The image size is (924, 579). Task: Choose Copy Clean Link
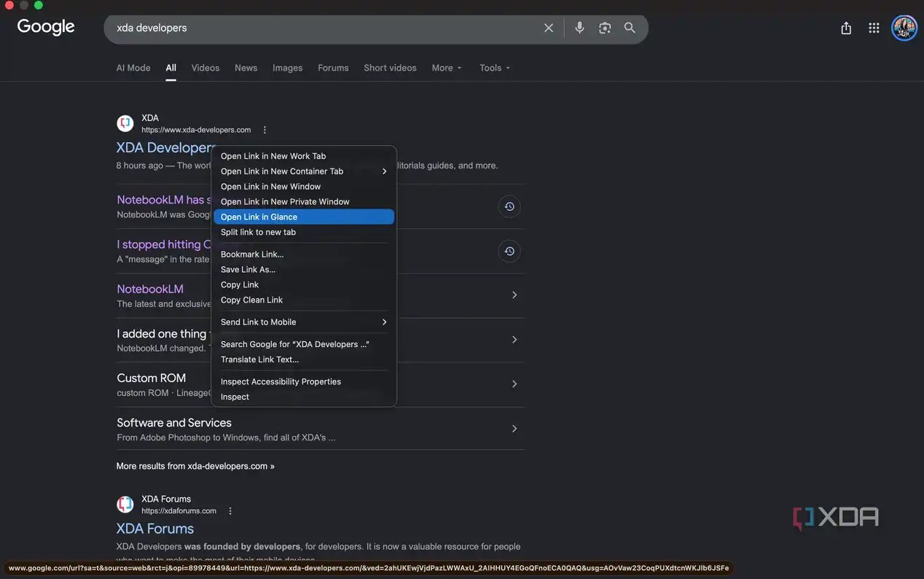(304, 300)
